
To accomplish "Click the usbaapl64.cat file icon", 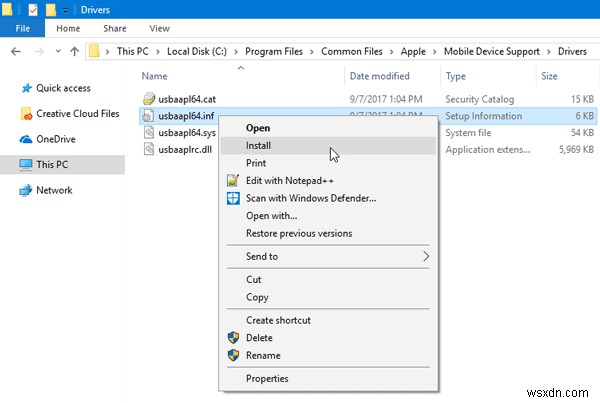I will [x=149, y=99].
